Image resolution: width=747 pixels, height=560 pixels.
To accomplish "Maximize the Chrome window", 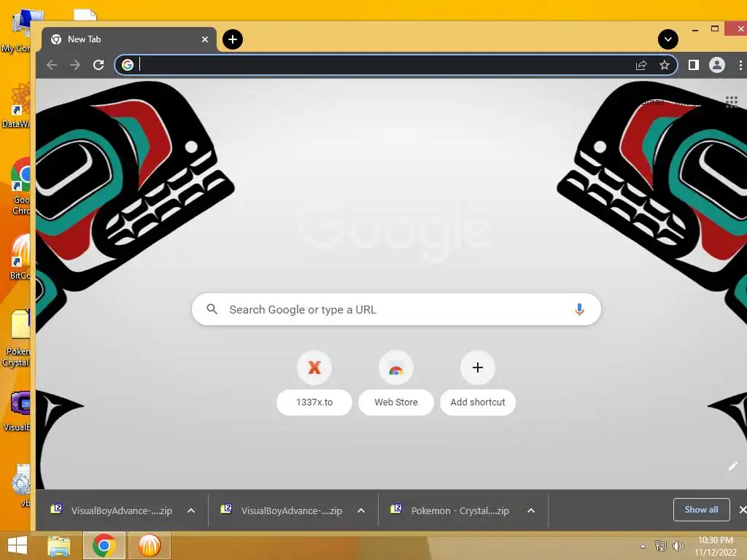I will (715, 29).
